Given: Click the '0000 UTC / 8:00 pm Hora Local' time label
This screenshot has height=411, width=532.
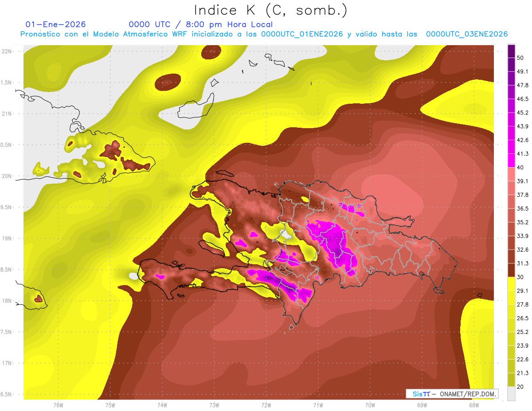Looking at the screenshot, I should click(x=200, y=24).
